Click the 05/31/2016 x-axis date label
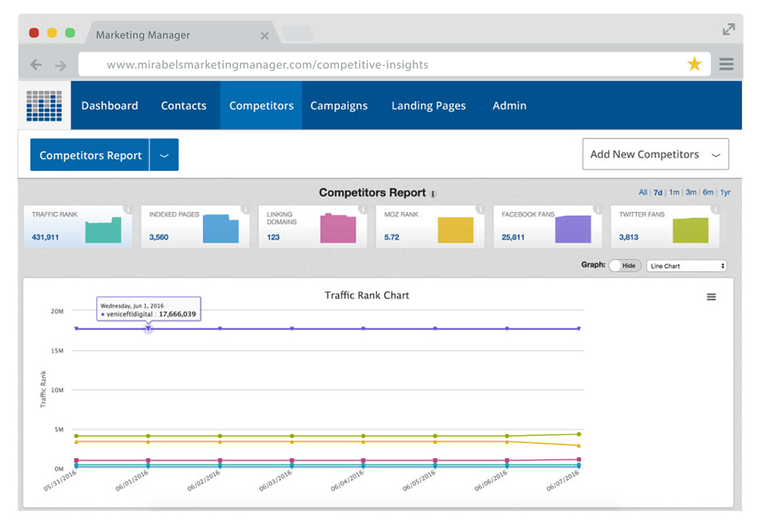 tap(60, 480)
